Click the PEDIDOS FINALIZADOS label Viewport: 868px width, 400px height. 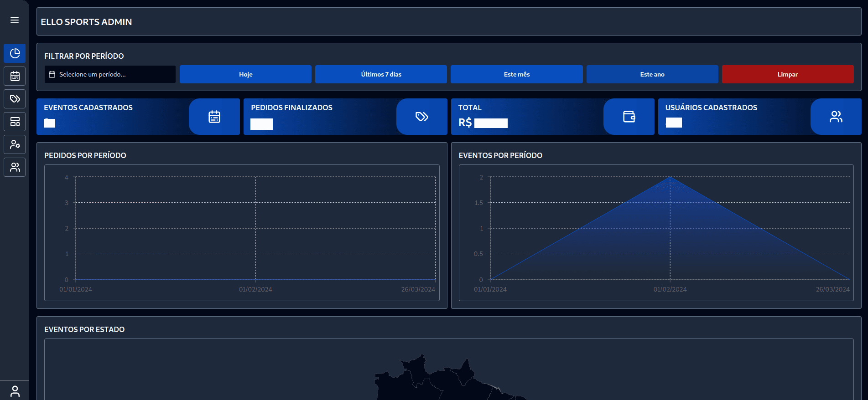[291, 108]
